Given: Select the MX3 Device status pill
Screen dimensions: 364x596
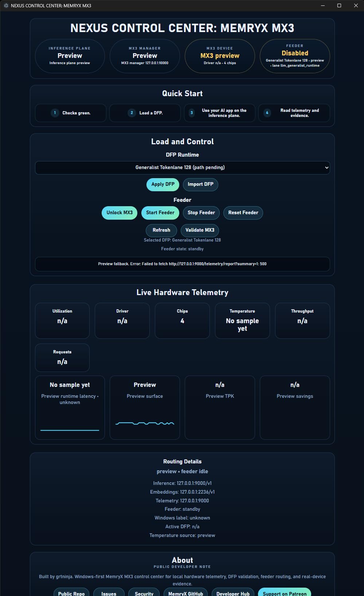Looking at the screenshot, I should coord(220,56).
